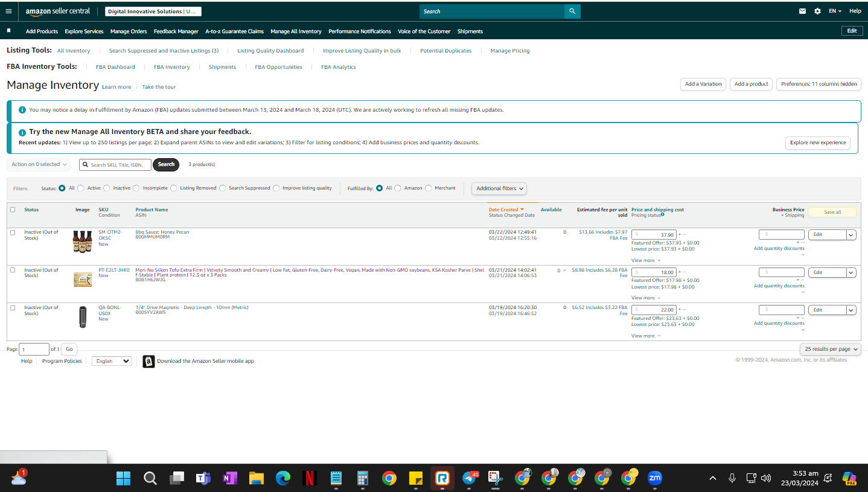
Task: Click the search magnifier button in header
Action: point(572,11)
